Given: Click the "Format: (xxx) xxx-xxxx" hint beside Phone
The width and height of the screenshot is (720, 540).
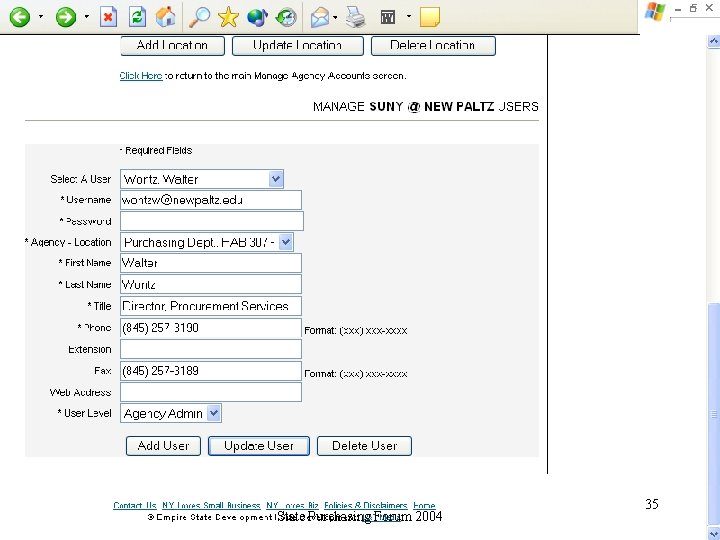Looking at the screenshot, I should 355,331.
